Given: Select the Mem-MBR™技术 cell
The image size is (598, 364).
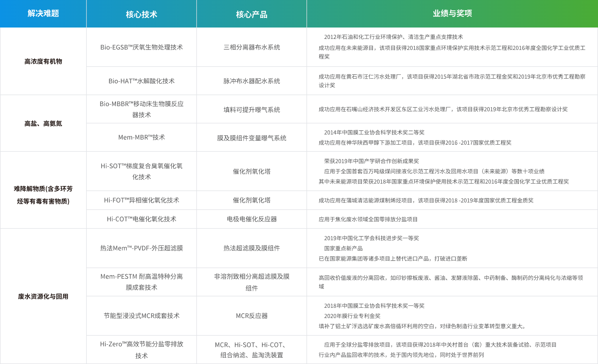Looking at the screenshot, I should pos(141,137).
